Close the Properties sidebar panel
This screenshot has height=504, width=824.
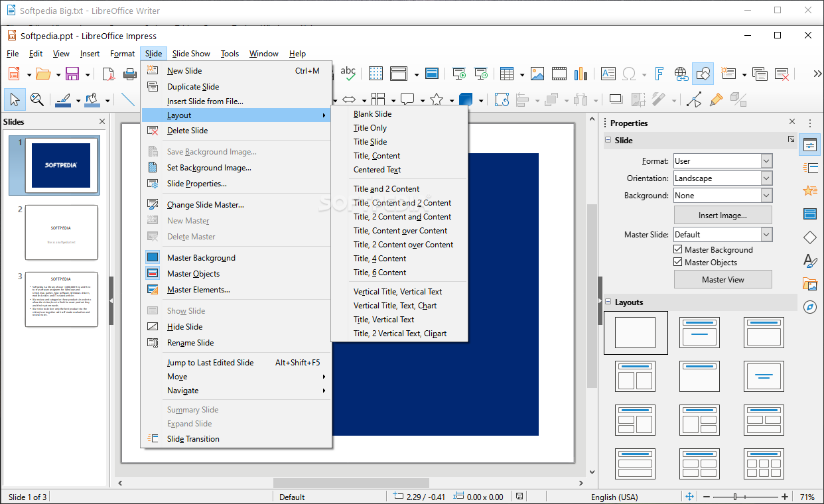point(792,122)
